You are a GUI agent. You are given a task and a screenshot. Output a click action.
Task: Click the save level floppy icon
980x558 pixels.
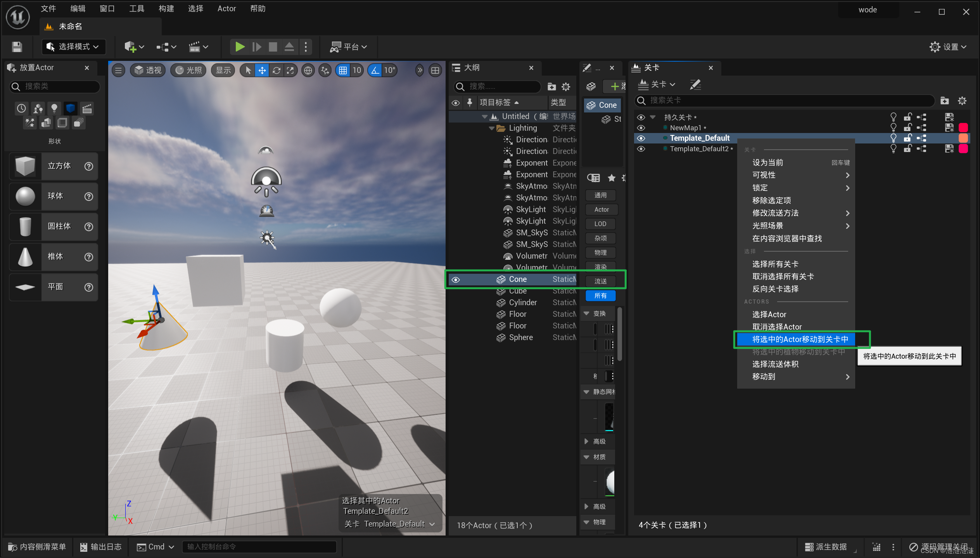[x=17, y=47]
